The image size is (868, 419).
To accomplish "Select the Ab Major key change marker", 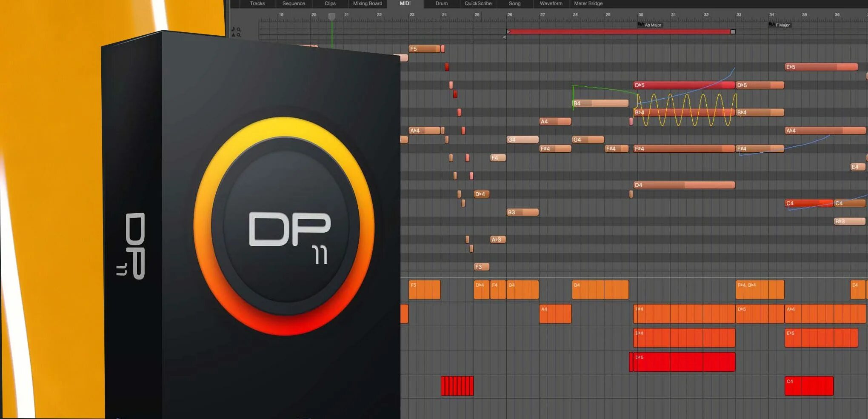I will pos(650,25).
